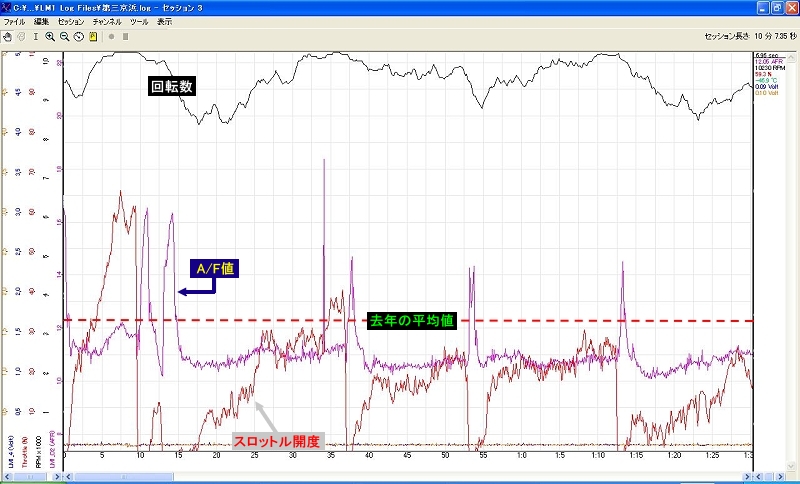Click the gray stop square button

126,37
